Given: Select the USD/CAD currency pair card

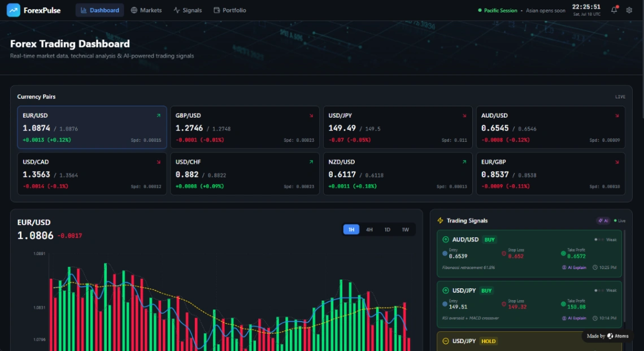Looking at the screenshot, I should 92,174.
